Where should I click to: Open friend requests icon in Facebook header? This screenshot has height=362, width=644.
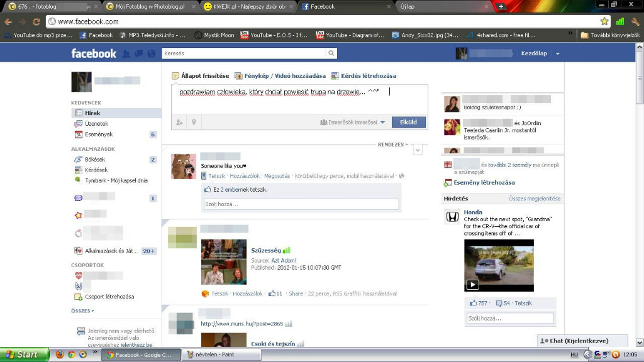point(126,53)
